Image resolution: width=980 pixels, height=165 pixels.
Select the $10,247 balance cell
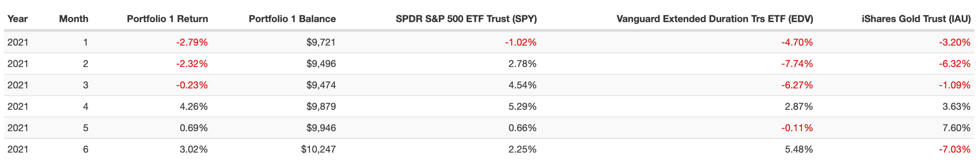pyautogui.click(x=318, y=149)
